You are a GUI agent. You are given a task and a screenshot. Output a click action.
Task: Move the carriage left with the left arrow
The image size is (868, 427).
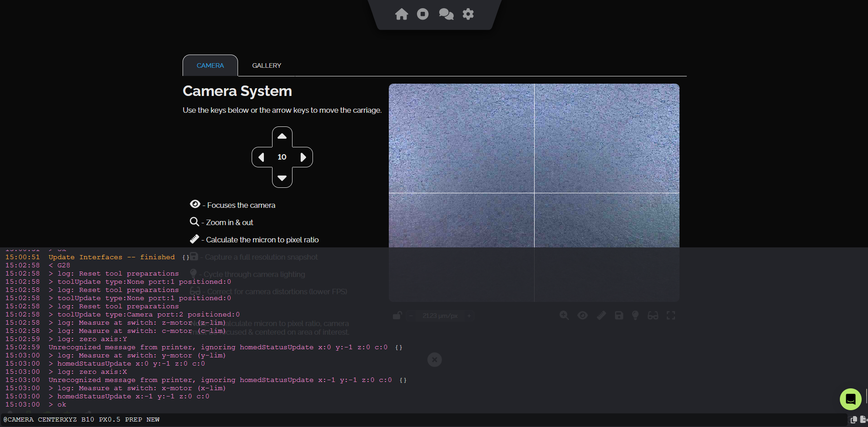click(262, 157)
